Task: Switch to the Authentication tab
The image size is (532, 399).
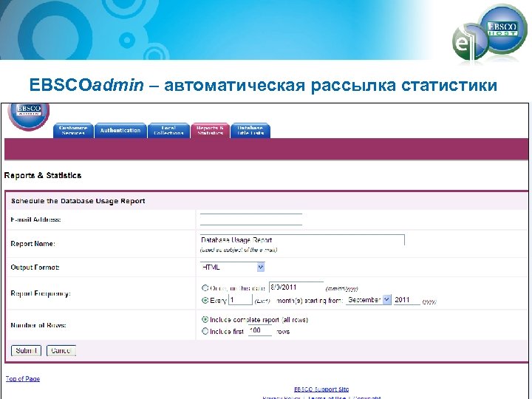Action: 120,131
